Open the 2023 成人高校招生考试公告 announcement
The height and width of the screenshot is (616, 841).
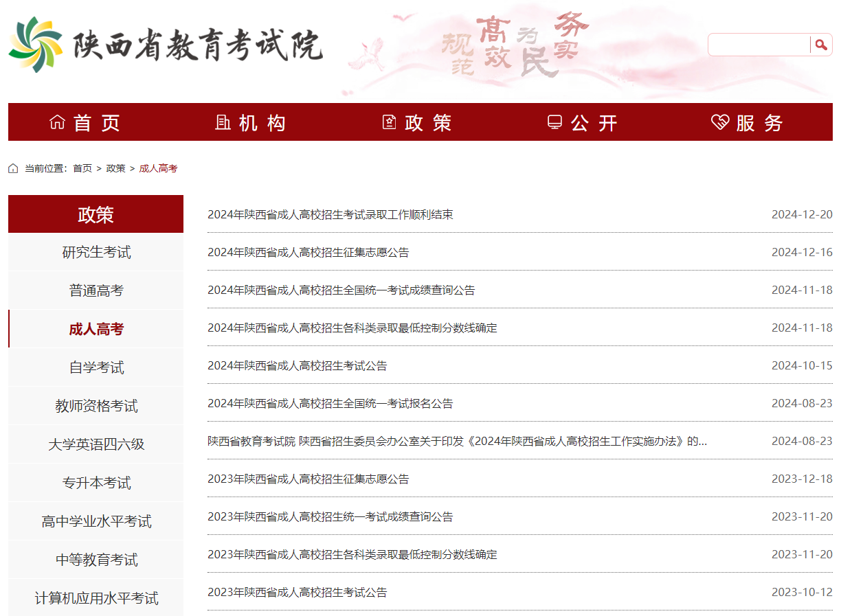(297, 592)
